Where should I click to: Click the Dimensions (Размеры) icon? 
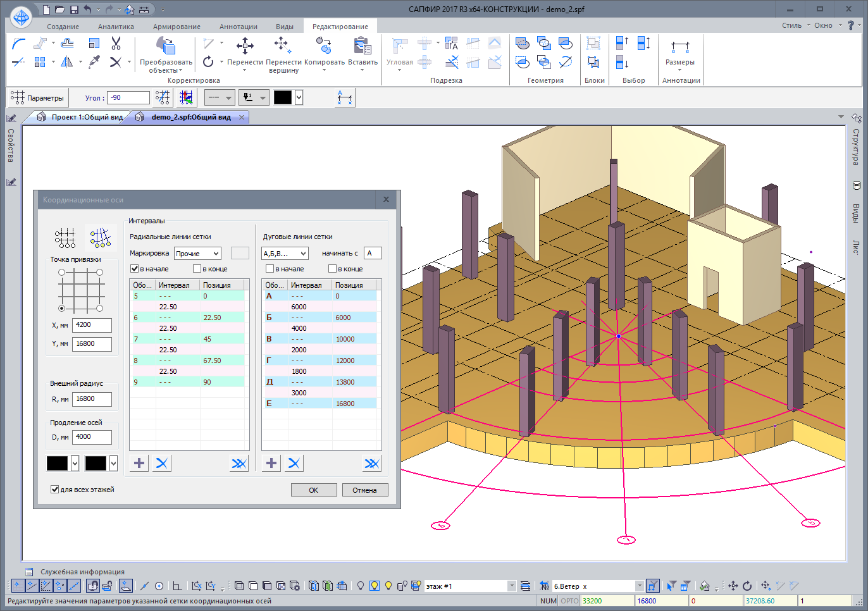(x=680, y=47)
